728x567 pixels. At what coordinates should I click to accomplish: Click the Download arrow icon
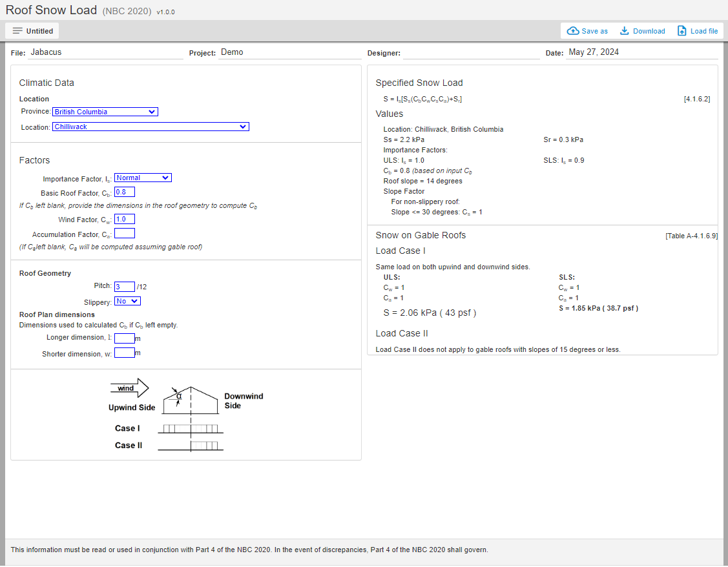tap(625, 31)
